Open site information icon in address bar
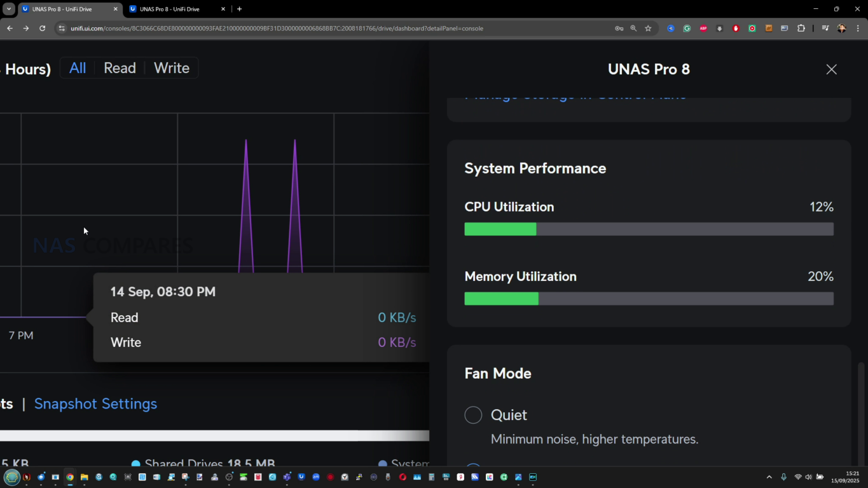Viewport: 868px width, 488px height. click(x=62, y=29)
